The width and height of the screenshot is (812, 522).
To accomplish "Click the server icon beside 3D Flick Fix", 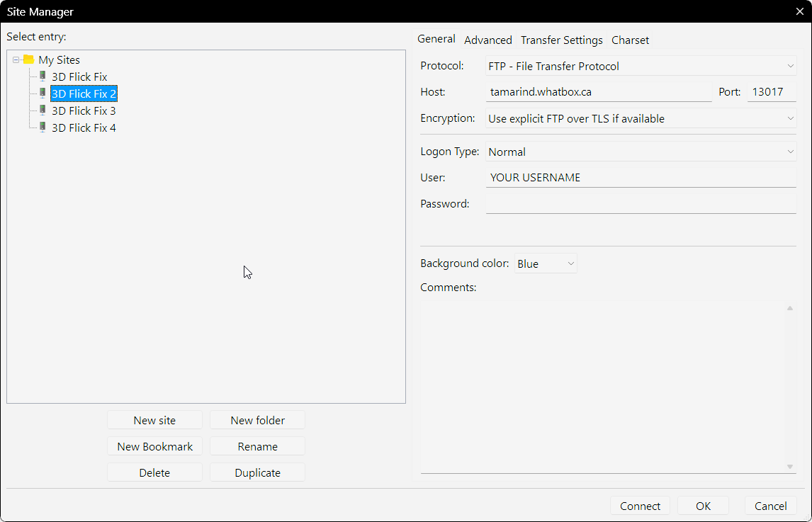I will [x=43, y=76].
